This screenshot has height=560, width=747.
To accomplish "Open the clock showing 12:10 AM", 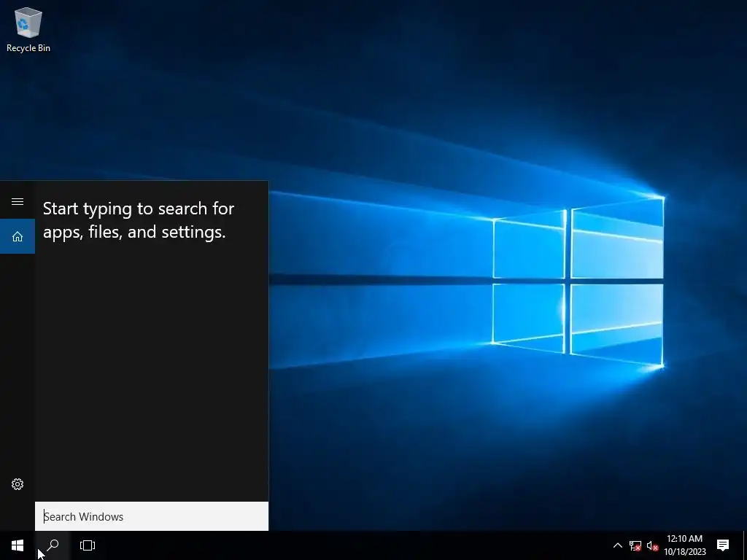I will [x=684, y=545].
